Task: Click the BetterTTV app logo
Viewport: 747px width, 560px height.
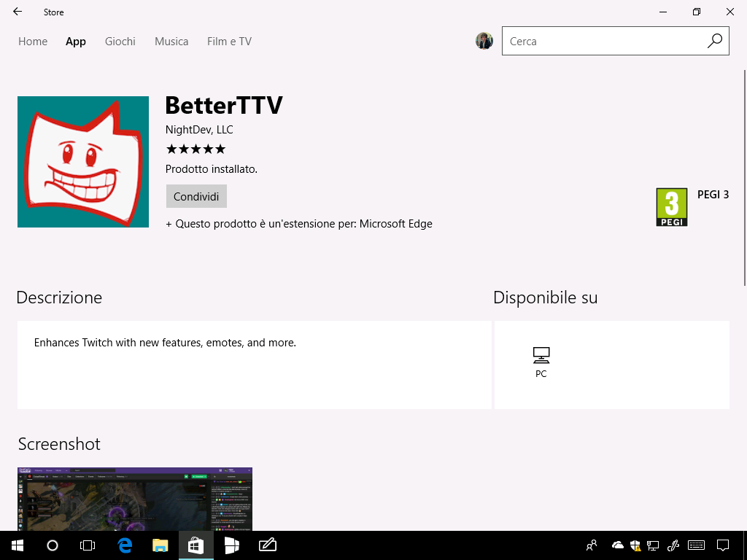Action: (83, 162)
